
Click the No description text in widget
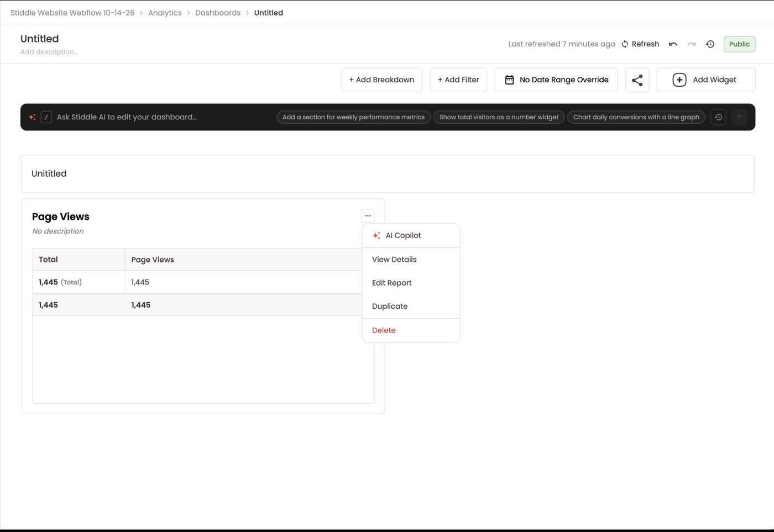tap(58, 231)
